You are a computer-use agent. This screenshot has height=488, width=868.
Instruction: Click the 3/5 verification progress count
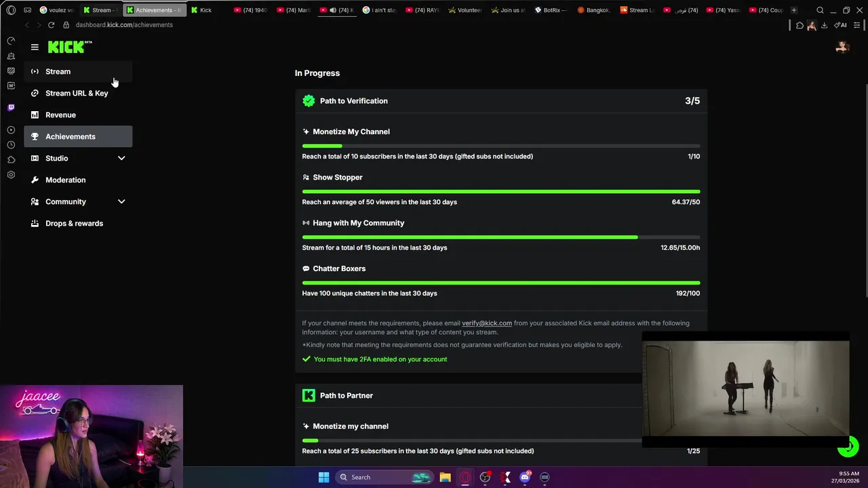(x=692, y=101)
